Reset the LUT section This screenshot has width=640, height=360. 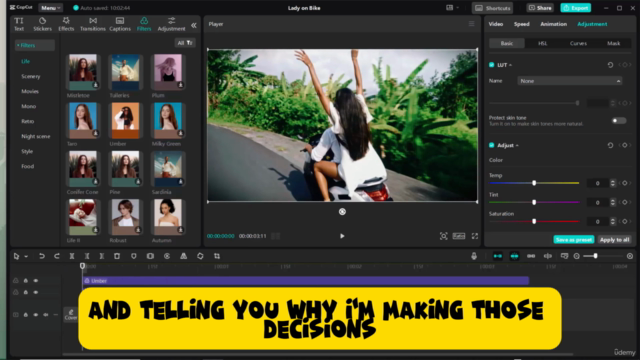[x=610, y=65]
